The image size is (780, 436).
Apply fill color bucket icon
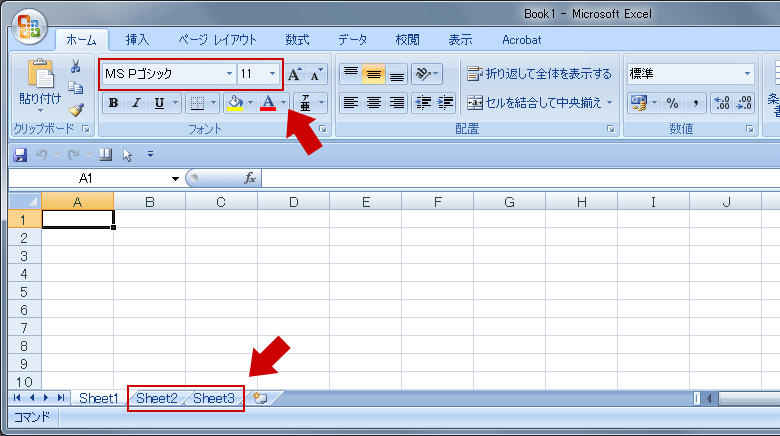coord(235,103)
